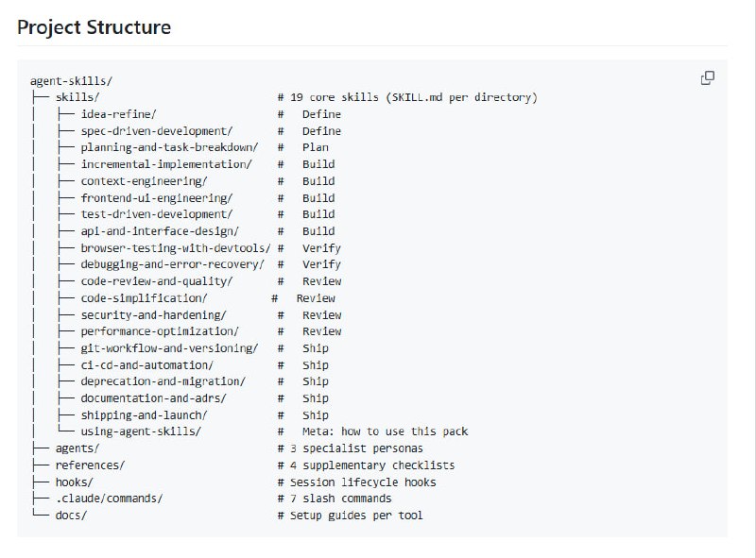Click the using-agent-skills/ entry
Image resolution: width=756 pixels, height=558 pixels.
click(x=140, y=431)
